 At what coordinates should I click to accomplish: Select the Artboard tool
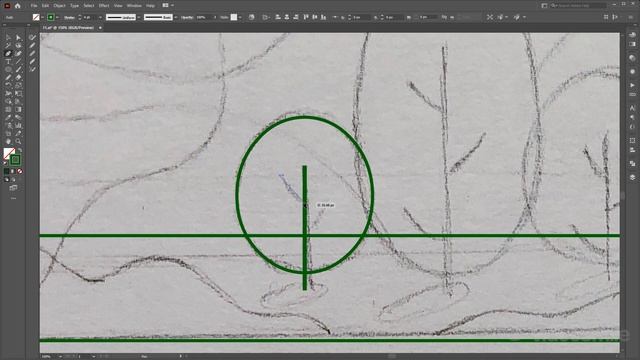pos(8,133)
